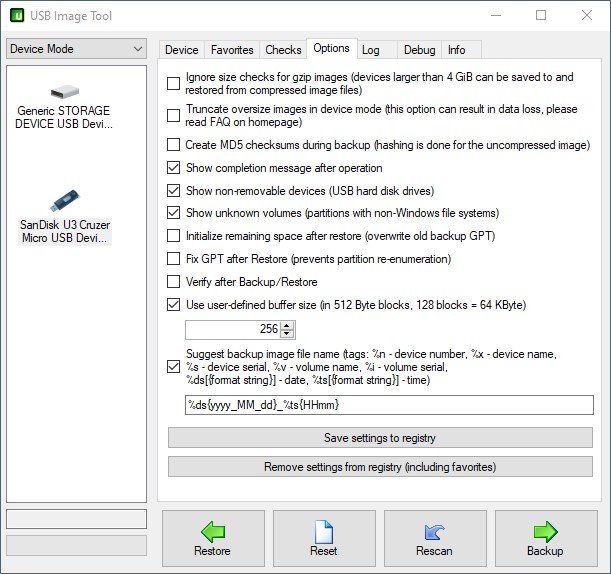Select the SanDisk U3 Cruzer flash drive icon
The width and height of the screenshot is (611, 574).
point(65,200)
